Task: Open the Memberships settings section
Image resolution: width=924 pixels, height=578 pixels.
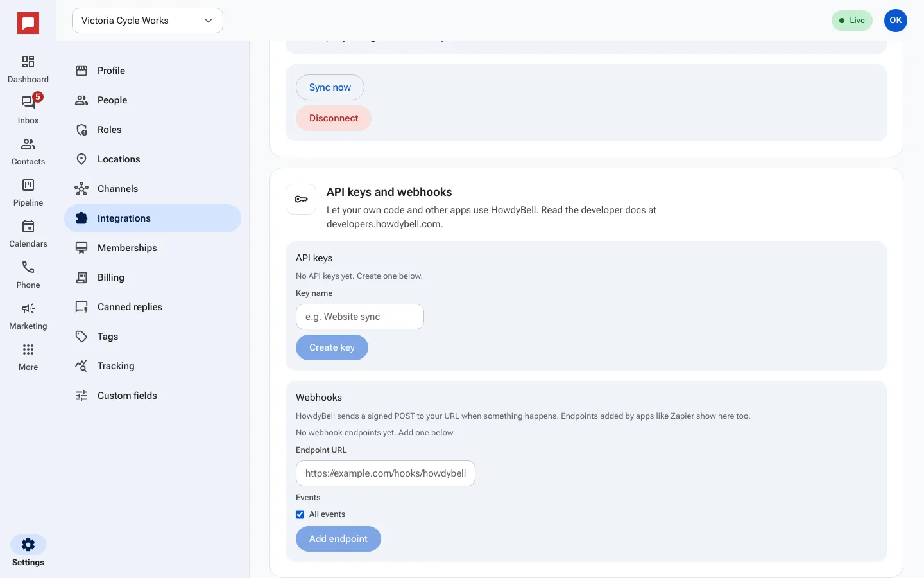Action: pyautogui.click(x=153, y=248)
